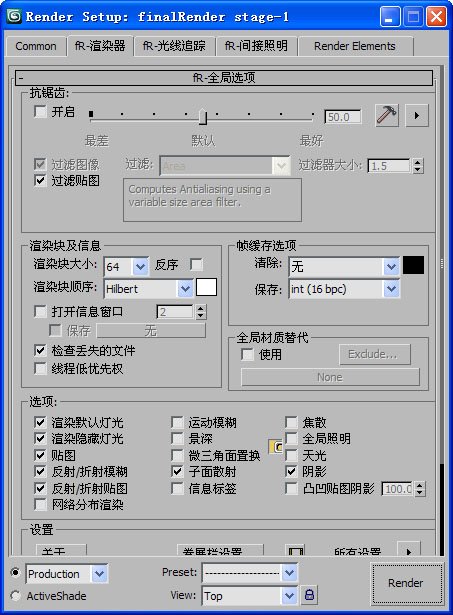Toggle the 反序 checkbox
453x615 pixels.
pos(196,264)
